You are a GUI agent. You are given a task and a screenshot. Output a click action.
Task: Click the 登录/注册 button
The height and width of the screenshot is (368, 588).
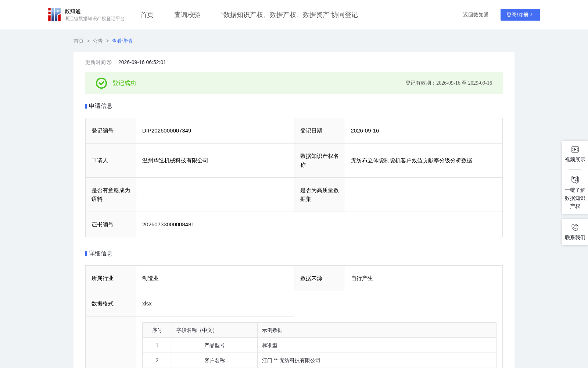[x=520, y=15]
